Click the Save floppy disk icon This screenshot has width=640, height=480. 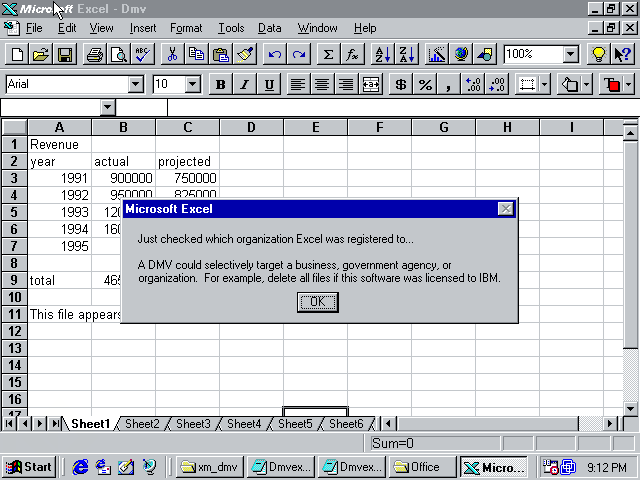click(65, 54)
